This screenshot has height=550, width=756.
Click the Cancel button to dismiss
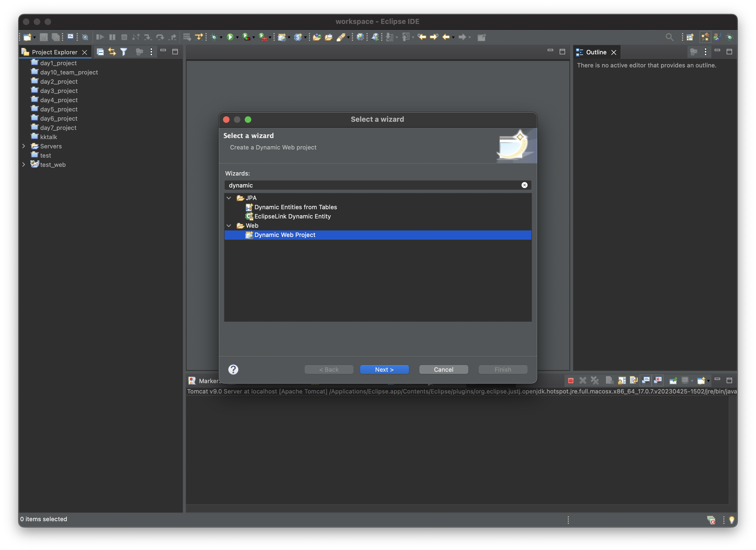[443, 369]
